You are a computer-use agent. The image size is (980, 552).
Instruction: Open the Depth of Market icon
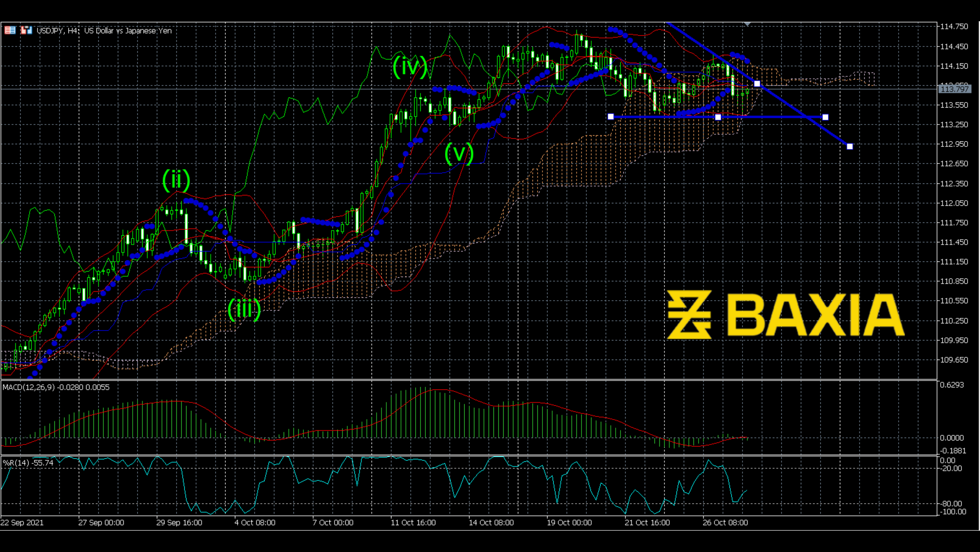click(10, 30)
